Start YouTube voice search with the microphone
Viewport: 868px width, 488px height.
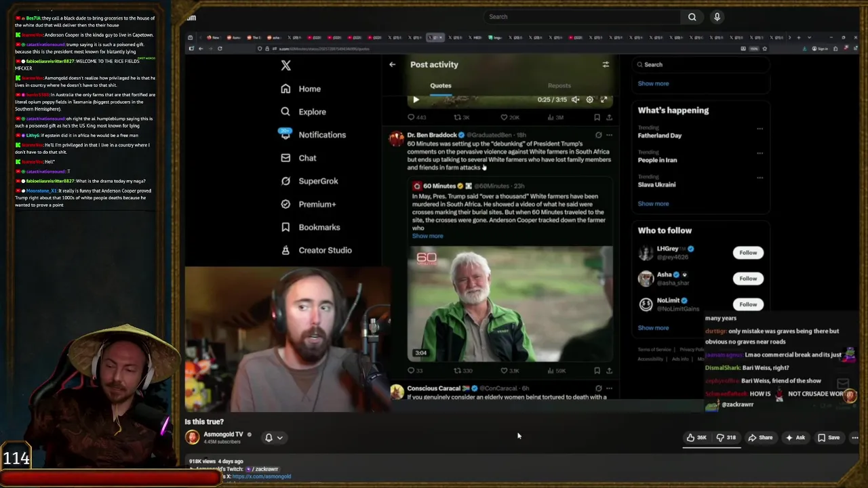pyautogui.click(x=717, y=17)
